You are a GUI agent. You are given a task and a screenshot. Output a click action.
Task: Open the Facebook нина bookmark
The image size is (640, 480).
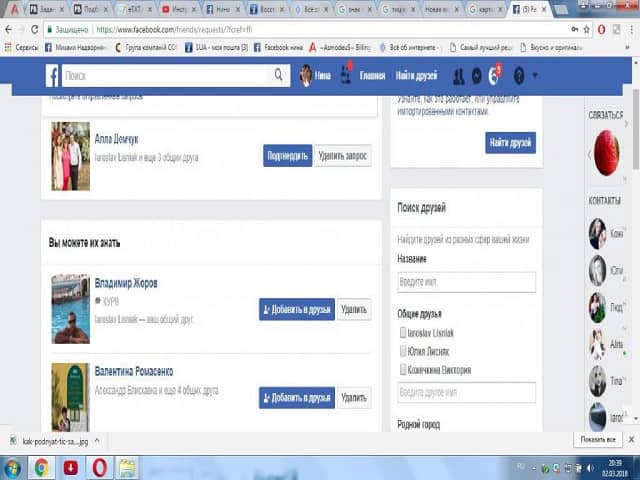coord(278,47)
